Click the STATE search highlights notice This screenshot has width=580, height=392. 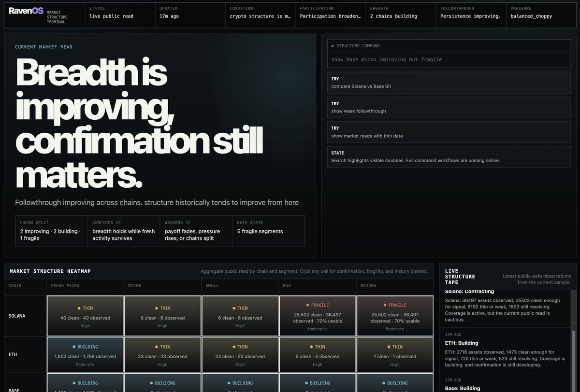pyautogui.click(x=449, y=157)
